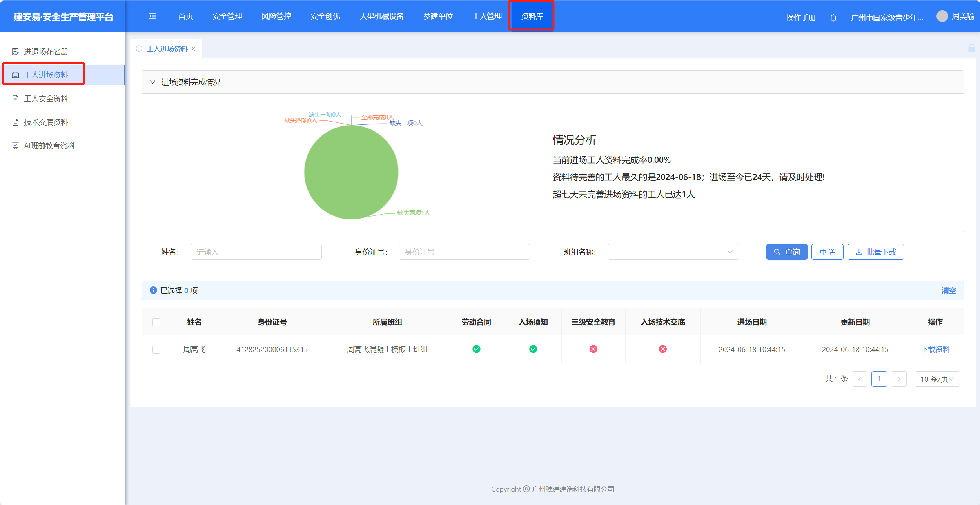This screenshot has height=505, width=980.
Task: Collapse the 进场资料完成情况 panel
Action: [152, 82]
